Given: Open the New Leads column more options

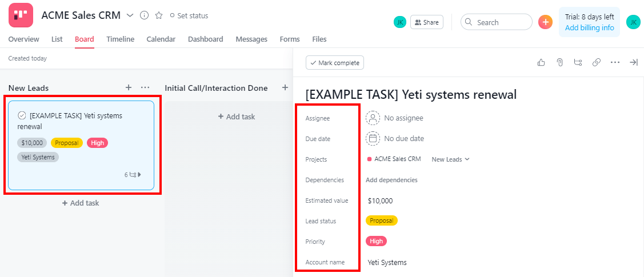Looking at the screenshot, I should 145,87.
